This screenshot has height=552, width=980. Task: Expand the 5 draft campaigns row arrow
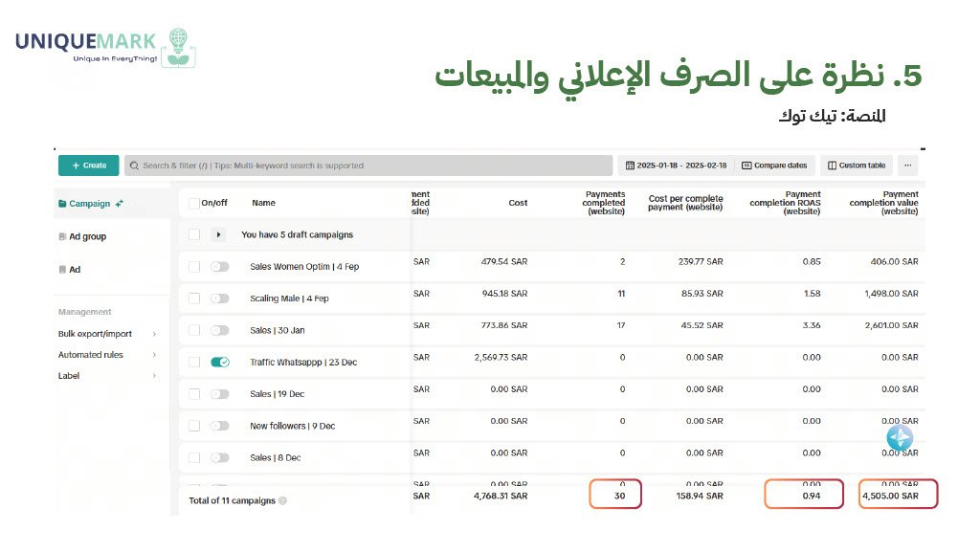pos(218,234)
